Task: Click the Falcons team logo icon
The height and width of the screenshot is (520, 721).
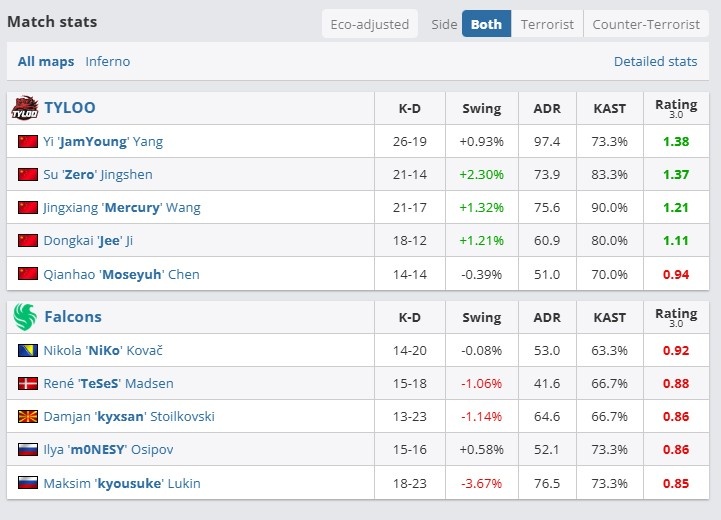Action: [24, 317]
